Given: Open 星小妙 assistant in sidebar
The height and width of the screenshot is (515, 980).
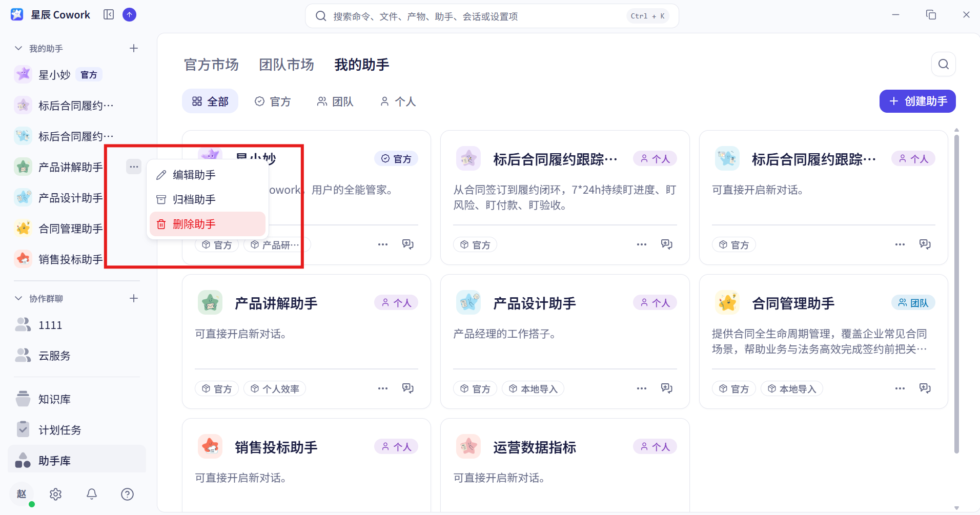Looking at the screenshot, I should (x=77, y=75).
